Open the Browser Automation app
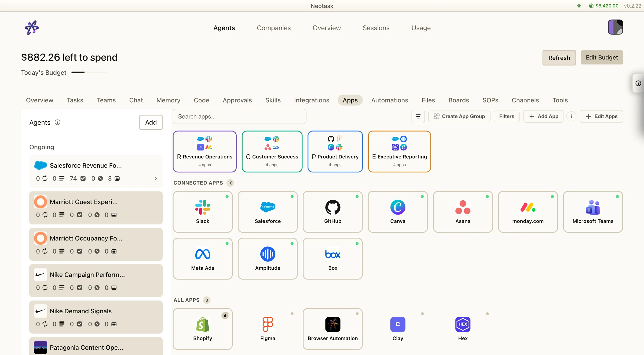 click(x=333, y=329)
